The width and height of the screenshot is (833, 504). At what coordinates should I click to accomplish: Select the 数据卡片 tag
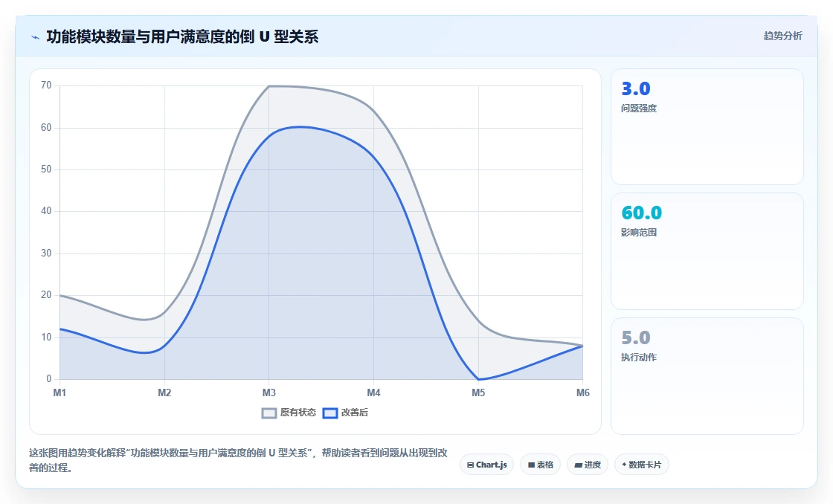click(x=642, y=465)
